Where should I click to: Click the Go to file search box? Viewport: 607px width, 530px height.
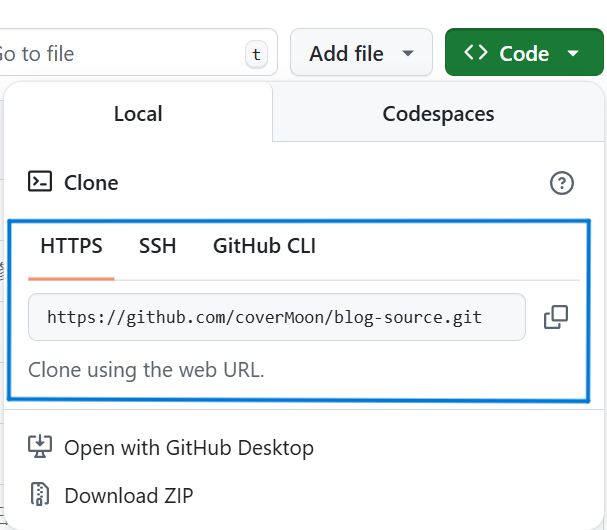coord(139,52)
